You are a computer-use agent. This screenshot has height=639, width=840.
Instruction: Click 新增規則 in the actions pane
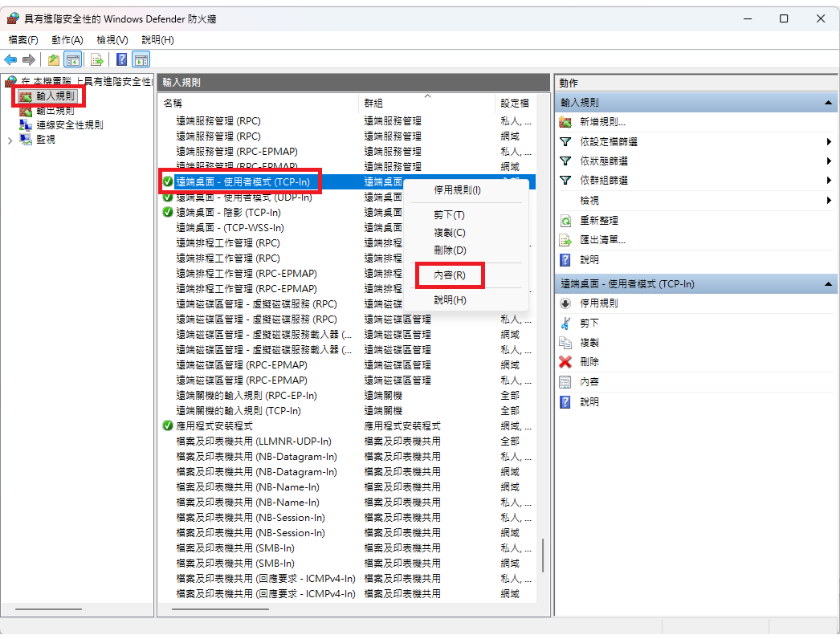coord(602,122)
